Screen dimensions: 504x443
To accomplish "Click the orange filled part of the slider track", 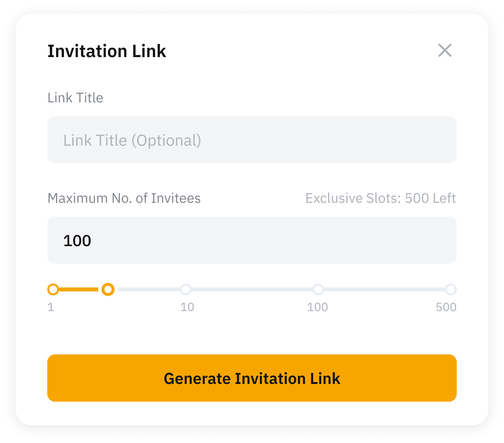I will 79,289.
